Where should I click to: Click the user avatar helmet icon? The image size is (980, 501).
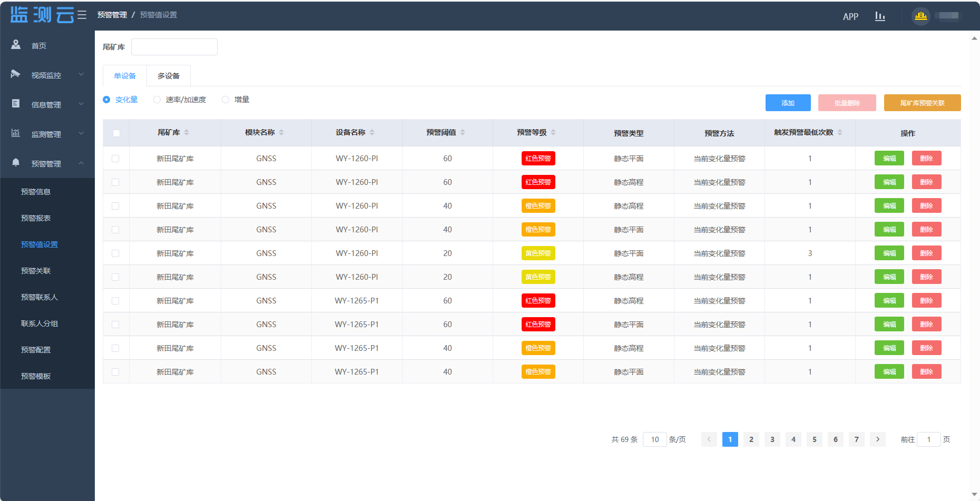pos(920,16)
